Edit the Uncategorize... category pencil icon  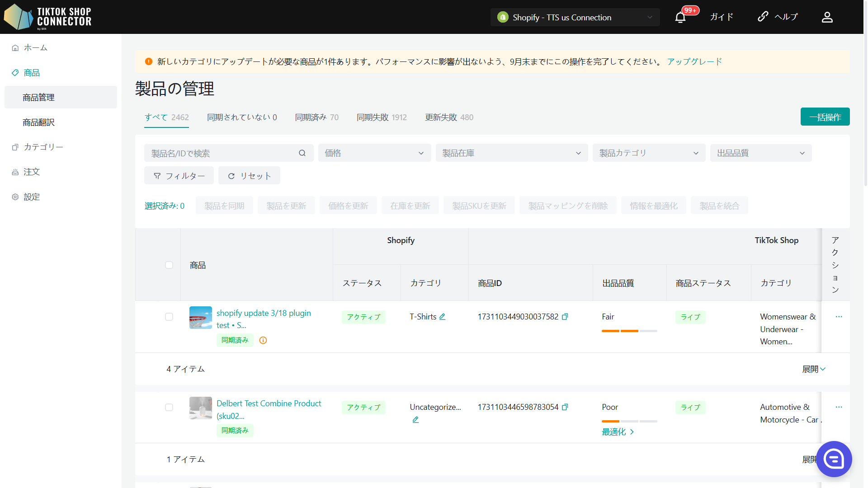click(415, 420)
